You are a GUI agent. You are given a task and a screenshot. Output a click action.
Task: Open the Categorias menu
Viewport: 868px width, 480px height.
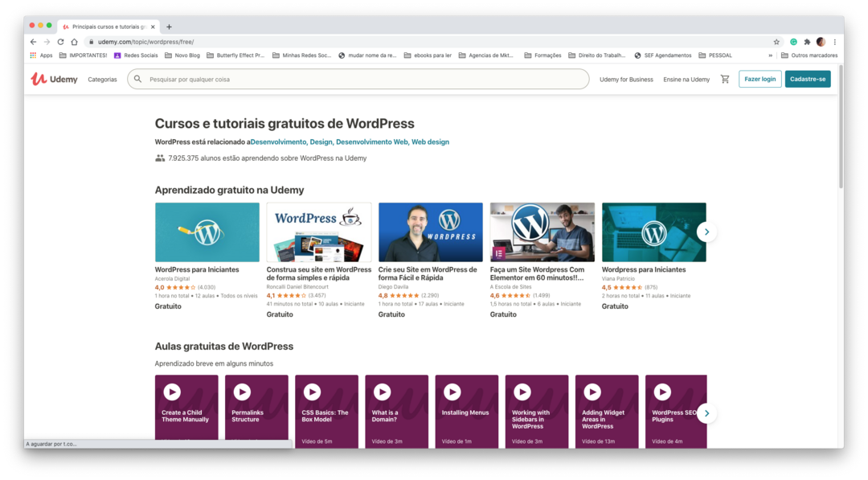pyautogui.click(x=102, y=79)
